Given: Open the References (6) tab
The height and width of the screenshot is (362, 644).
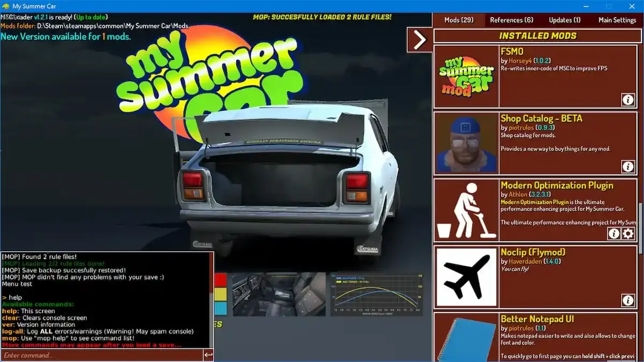Looking at the screenshot, I should 511,20.
